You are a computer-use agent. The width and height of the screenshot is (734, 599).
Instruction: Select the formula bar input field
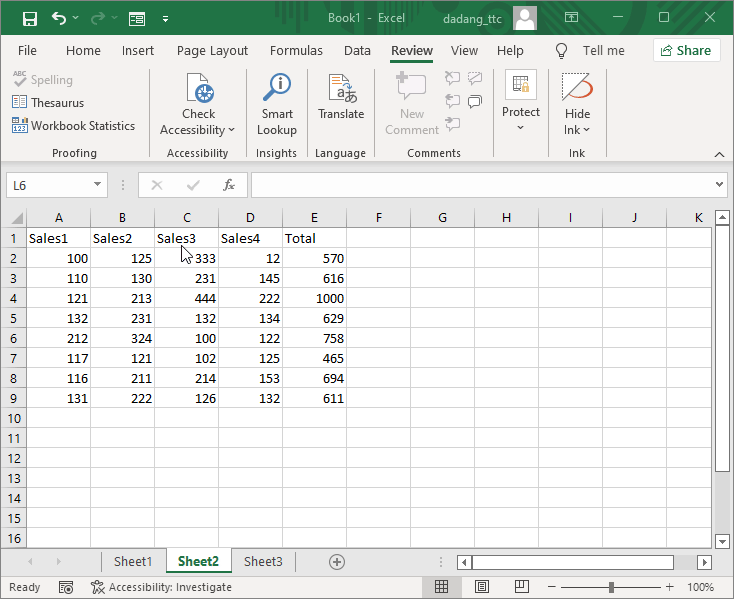(480, 185)
